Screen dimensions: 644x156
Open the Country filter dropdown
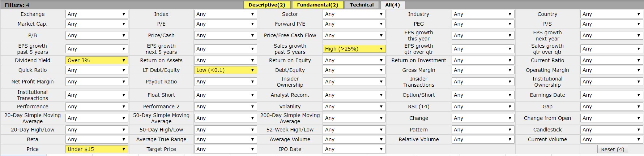pyautogui.click(x=611, y=14)
